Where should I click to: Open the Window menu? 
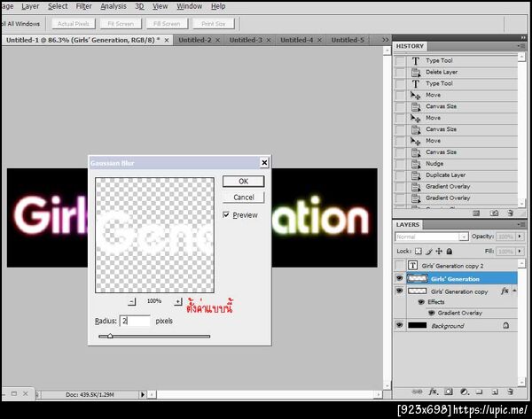click(190, 6)
